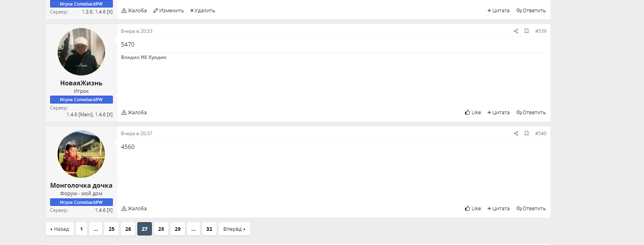644x245 pixels.
Task: Bookmark post #540
Action: (x=526, y=134)
